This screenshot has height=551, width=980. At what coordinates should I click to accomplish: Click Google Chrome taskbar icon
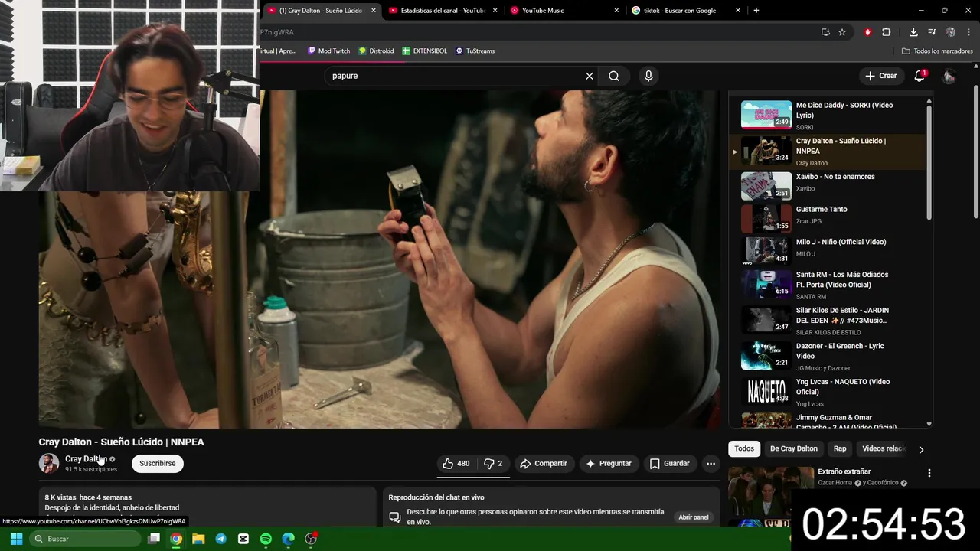coord(176,539)
